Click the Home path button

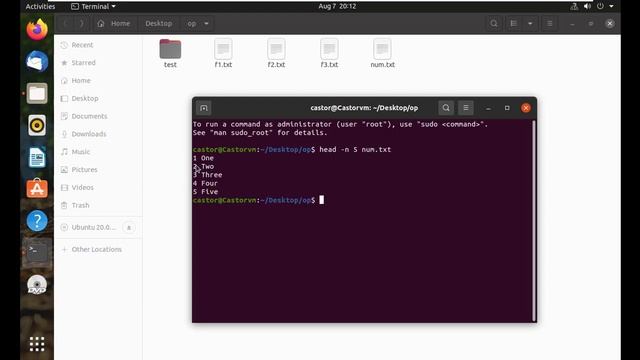(114, 23)
